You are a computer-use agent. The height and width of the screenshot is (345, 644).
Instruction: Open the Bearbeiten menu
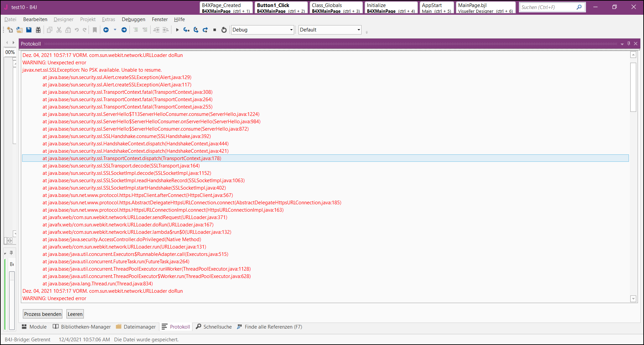point(35,19)
